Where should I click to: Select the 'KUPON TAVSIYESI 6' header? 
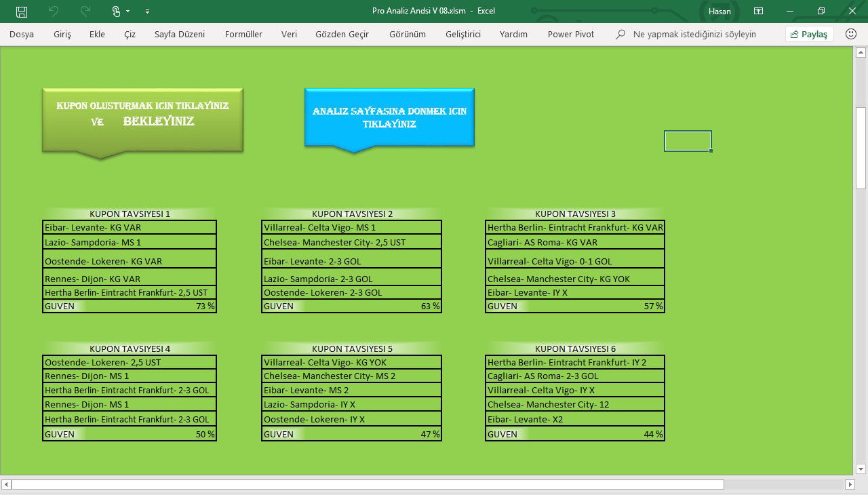click(x=575, y=349)
